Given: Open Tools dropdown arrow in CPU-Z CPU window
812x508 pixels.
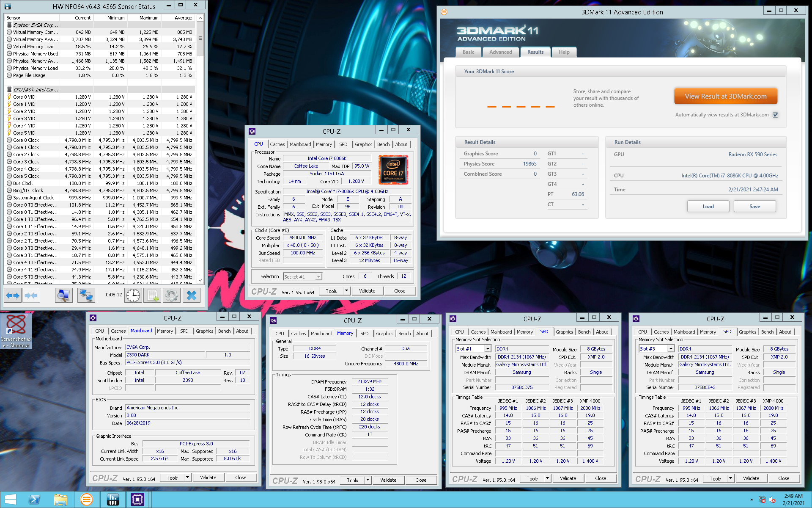Looking at the screenshot, I should coord(346,291).
